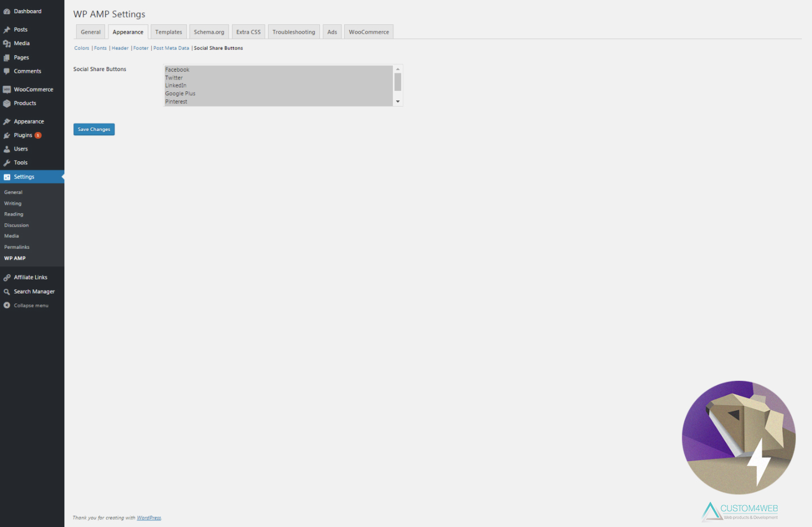
Task: Open the Schema.org tab
Action: click(209, 32)
